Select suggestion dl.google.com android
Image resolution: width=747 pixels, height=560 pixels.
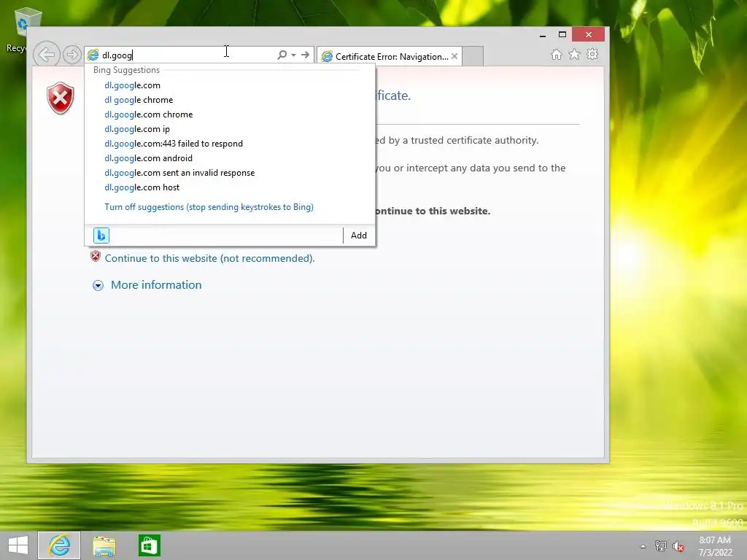[148, 158]
